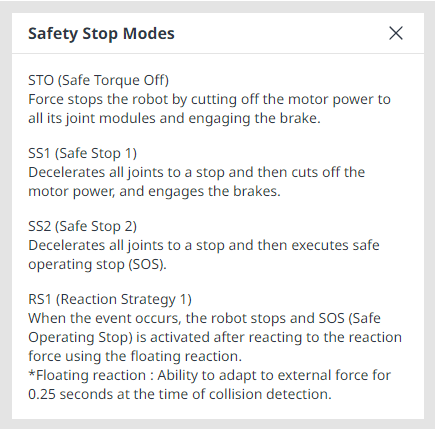
Task: Click the 'Operating Stop) is activated' line
Action: coord(215,337)
